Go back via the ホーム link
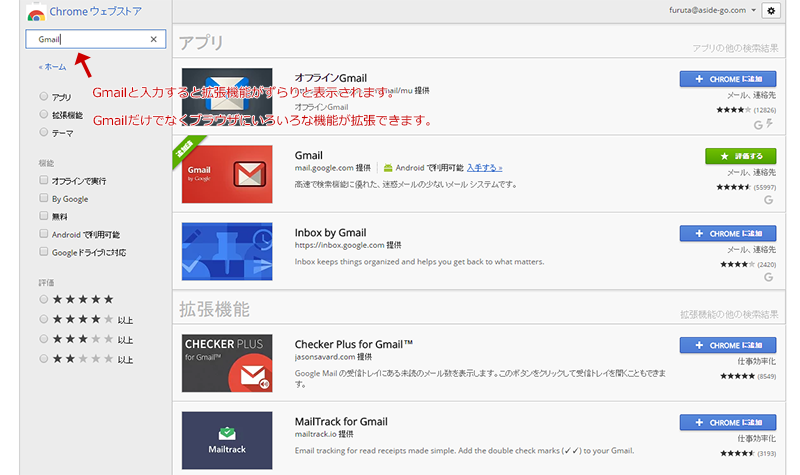Screen dimensions: 800x475 click(53, 67)
